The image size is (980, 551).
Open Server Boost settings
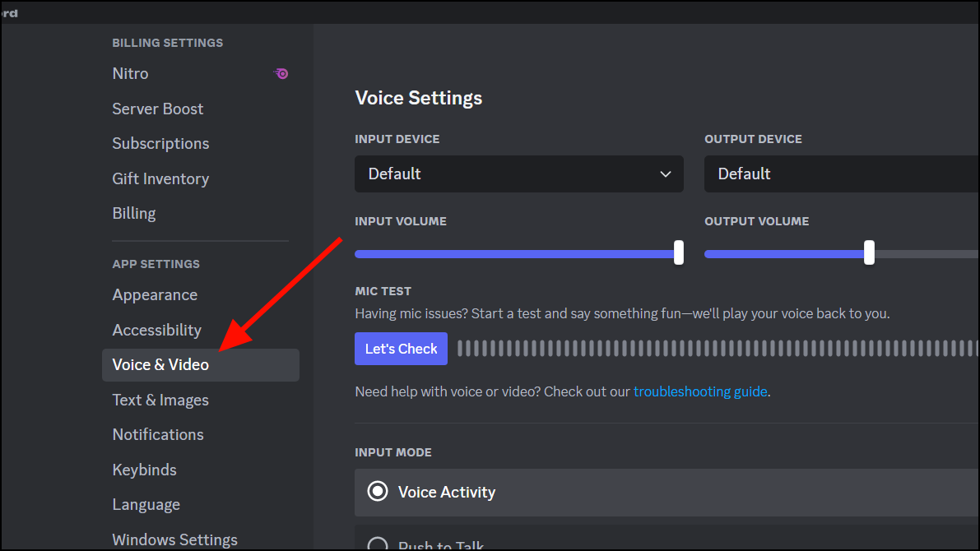[157, 109]
